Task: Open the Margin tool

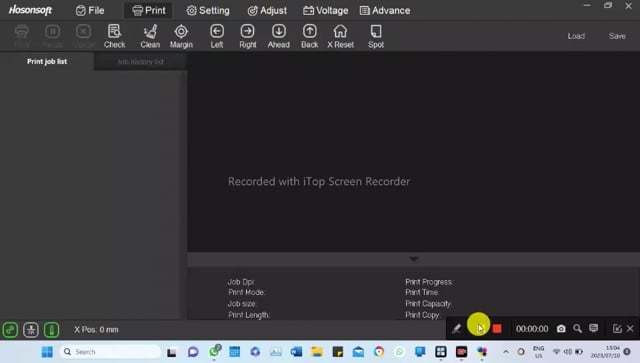Action: pos(181,36)
